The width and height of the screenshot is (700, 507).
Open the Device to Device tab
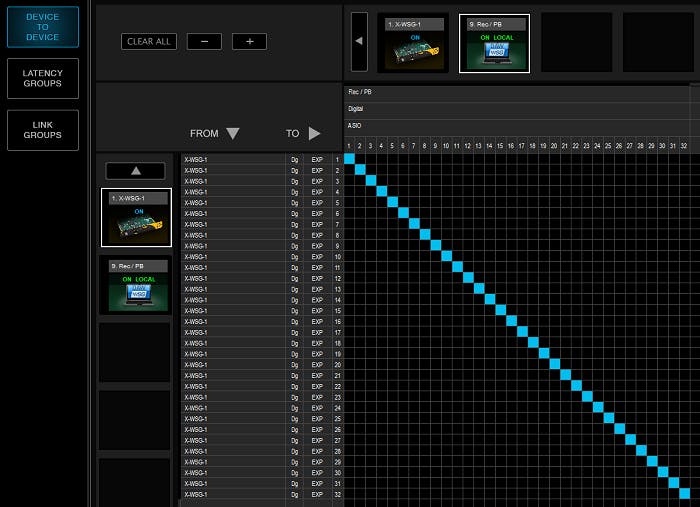coord(42,27)
